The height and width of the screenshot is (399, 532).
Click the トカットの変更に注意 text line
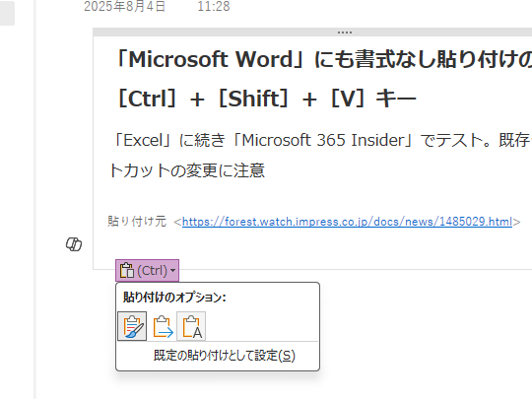point(187,170)
